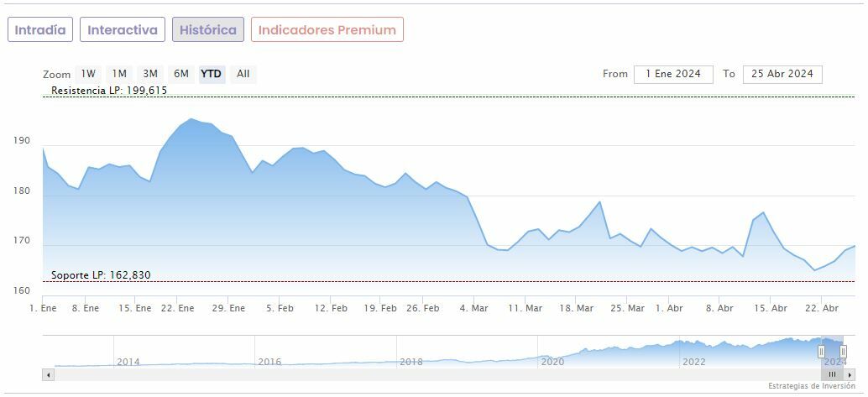Screen dimensions: 868x397
Task: Select the Histórica tab
Action: 208,30
